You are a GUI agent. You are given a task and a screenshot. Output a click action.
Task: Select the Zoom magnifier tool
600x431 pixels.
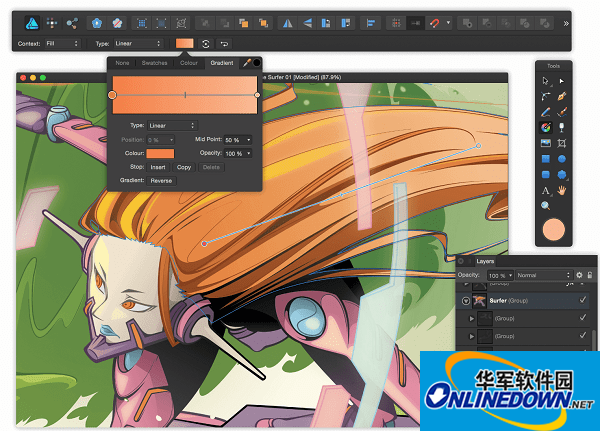coord(545,206)
